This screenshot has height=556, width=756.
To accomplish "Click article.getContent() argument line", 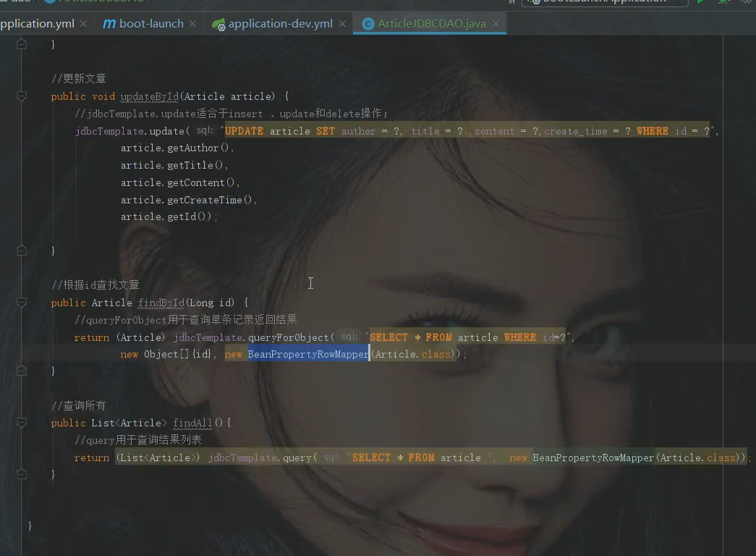I will click(x=180, y=183).
